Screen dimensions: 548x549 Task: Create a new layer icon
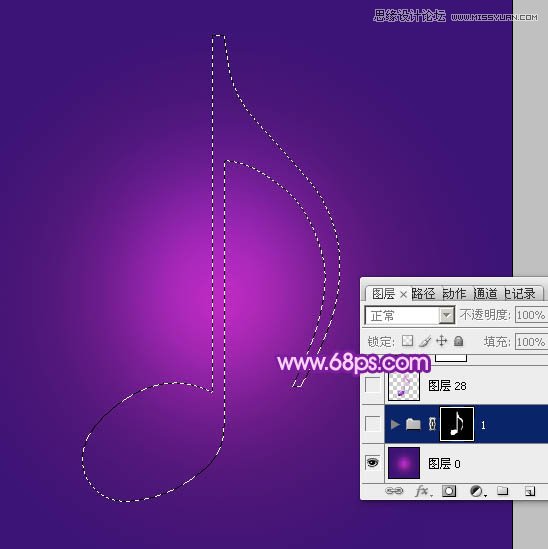(x=530, y=491)
